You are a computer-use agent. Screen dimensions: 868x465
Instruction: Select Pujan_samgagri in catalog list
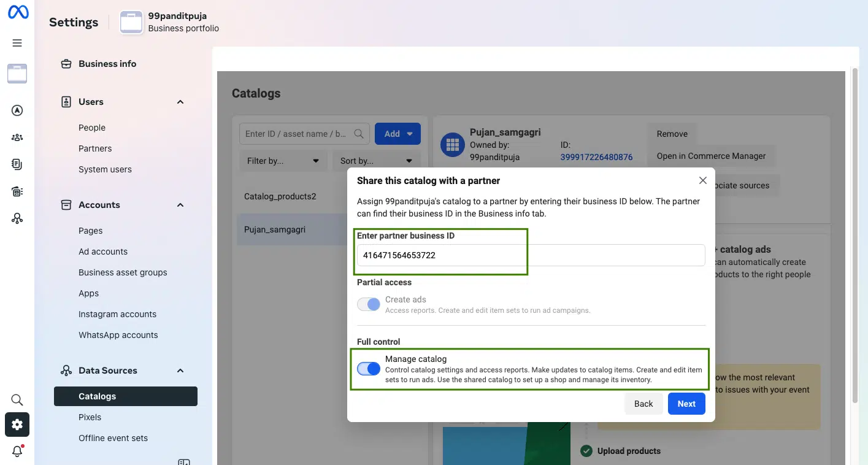pos(275,229)
